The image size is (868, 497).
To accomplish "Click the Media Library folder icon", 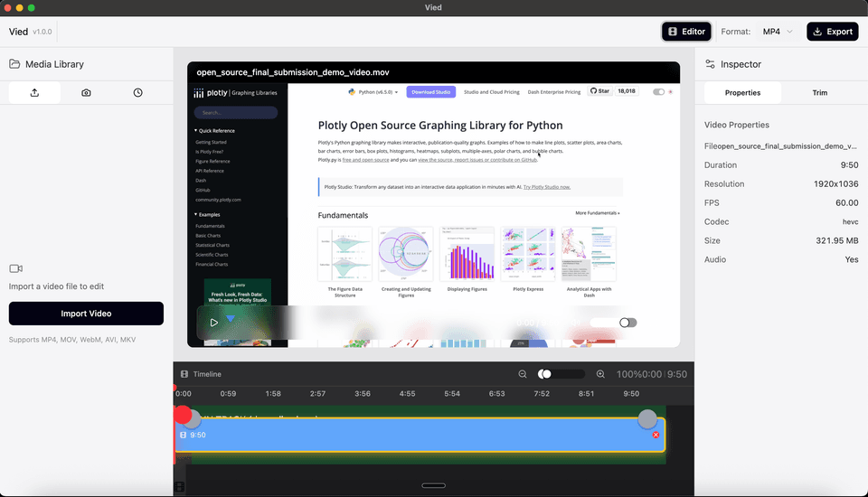I will (x=14, y=64).
